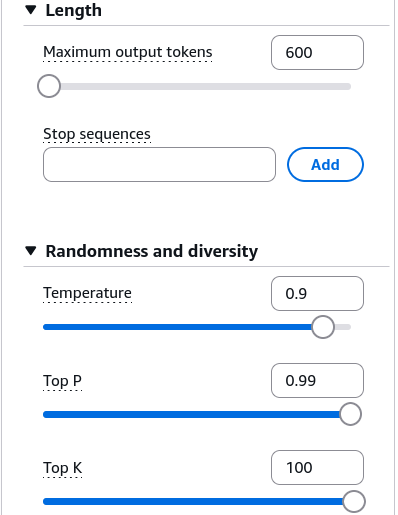Focus the Stop sequences text box
The width and height of the screenshot is (398, 515).
coord(159,165)
